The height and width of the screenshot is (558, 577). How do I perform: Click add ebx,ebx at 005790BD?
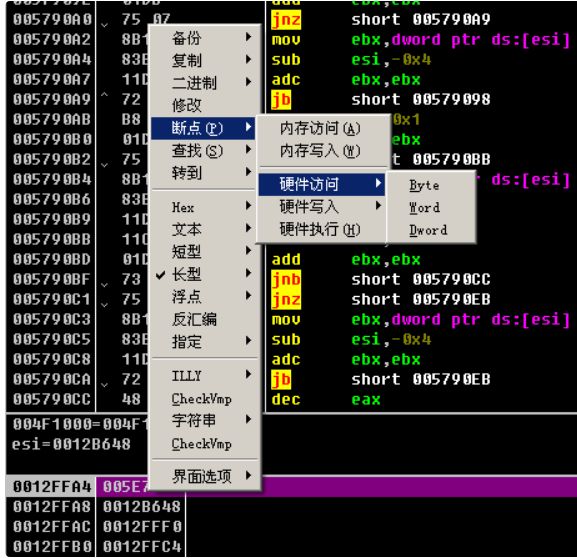346,259
